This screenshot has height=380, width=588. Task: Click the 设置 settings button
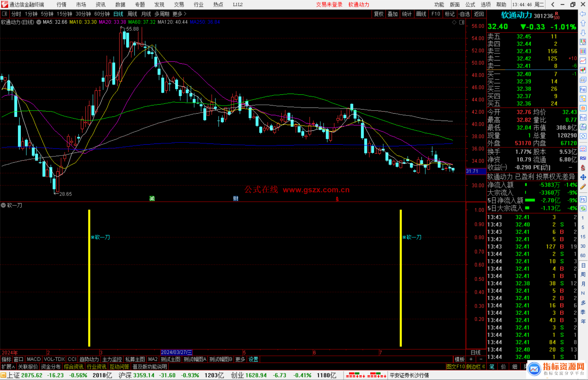click(x=253, y=359)
